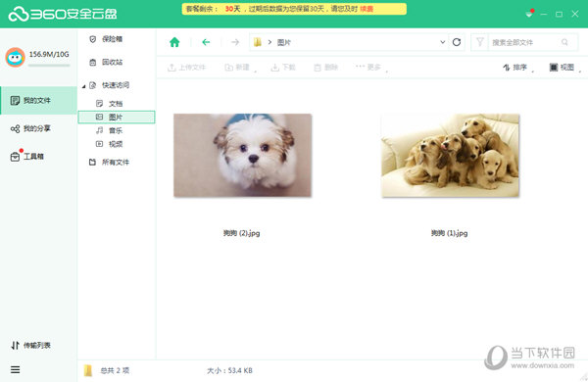Select 音乐 under quick access
588x382 pixels.
coord(117,130)
